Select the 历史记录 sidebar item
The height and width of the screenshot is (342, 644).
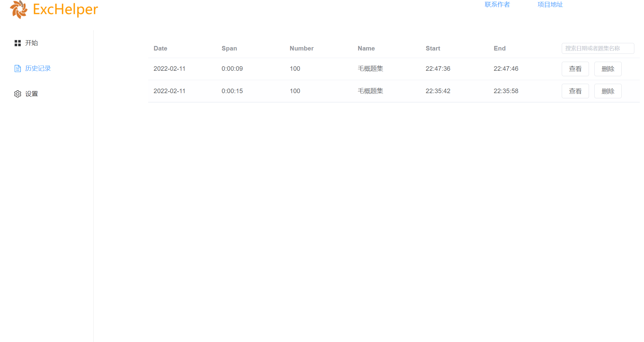pyautogui.click(x=38, y=68)
